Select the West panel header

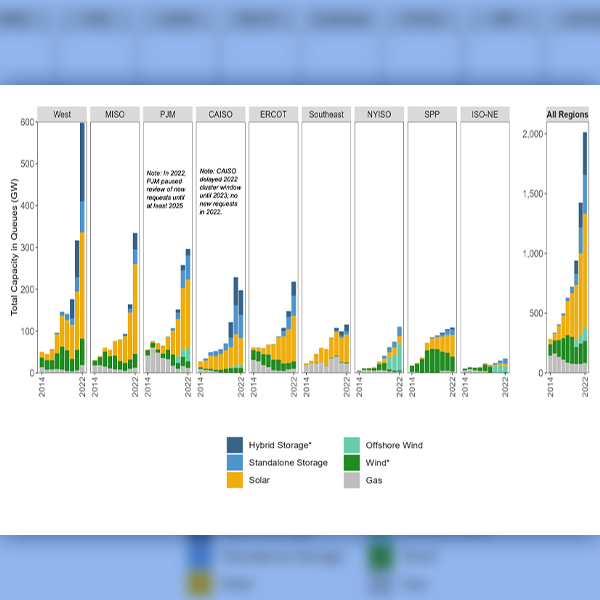click(62, 114)
